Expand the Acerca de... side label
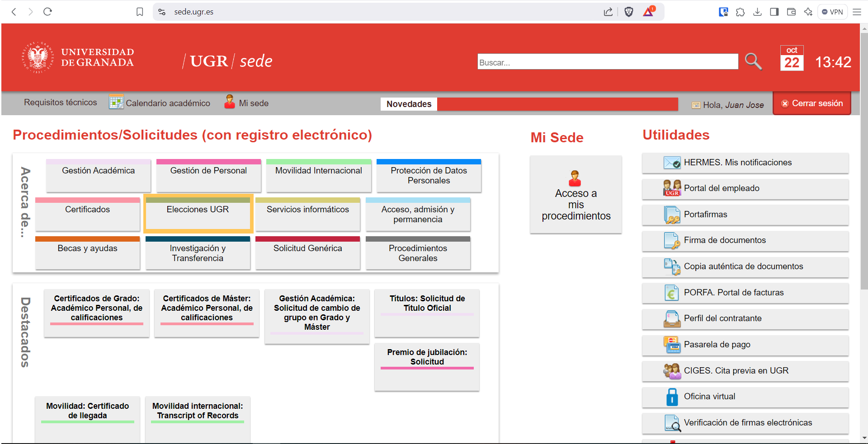 (x=25, y=202)
